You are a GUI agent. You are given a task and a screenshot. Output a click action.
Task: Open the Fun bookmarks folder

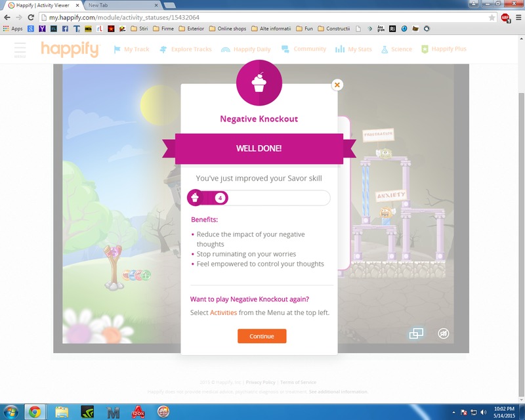click(x=304, y=29)
